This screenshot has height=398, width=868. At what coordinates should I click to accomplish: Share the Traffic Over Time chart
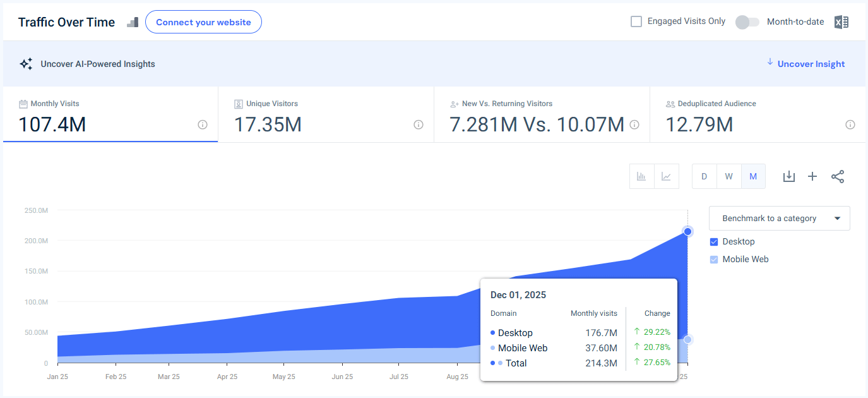point(838,176)
